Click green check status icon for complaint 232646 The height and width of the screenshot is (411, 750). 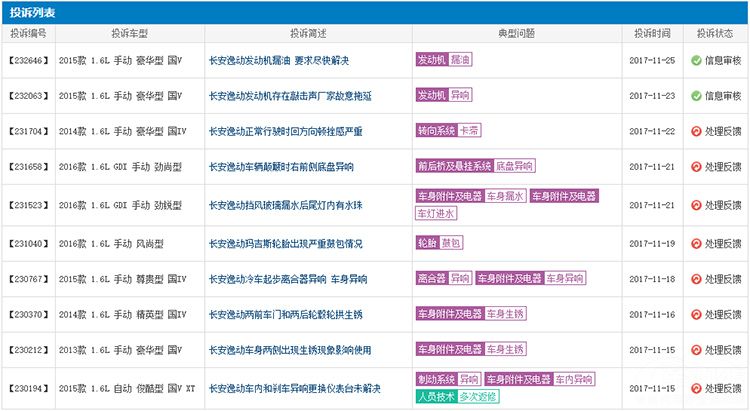(x=696, y=60)
